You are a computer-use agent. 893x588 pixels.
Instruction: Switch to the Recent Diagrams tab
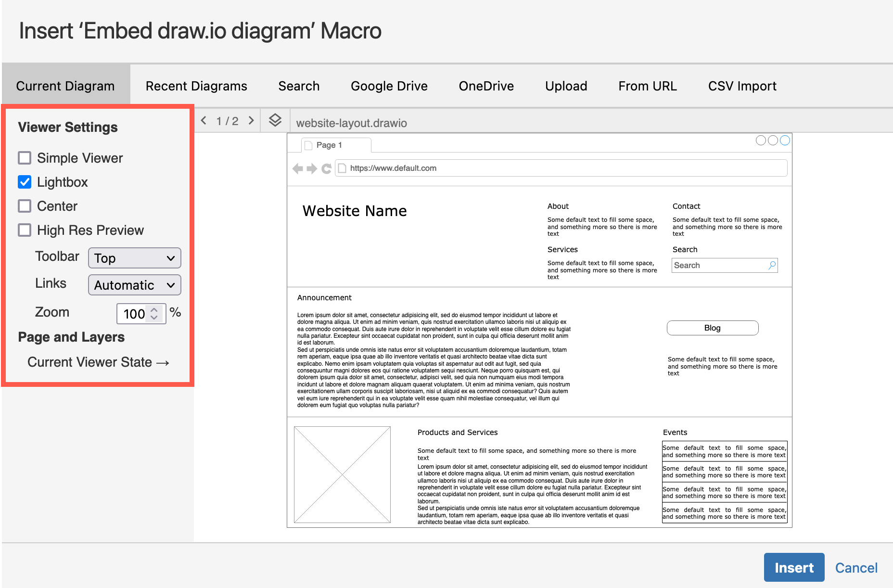196,86
